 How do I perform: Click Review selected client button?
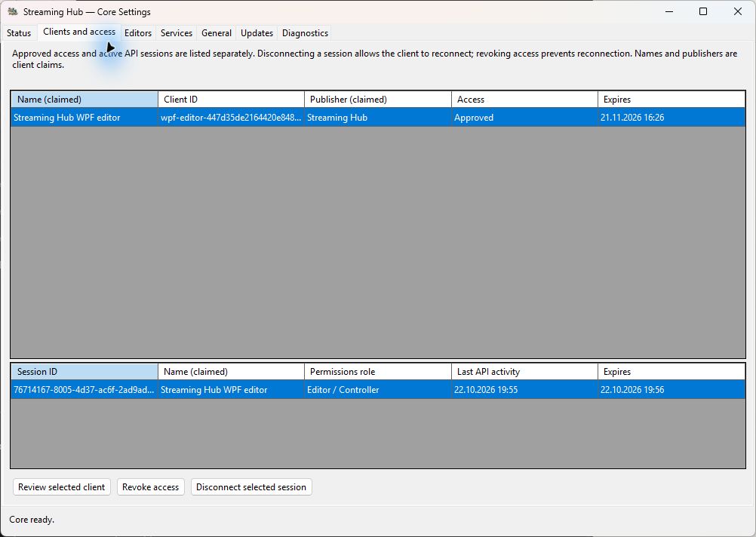click(x=62, y=487)
